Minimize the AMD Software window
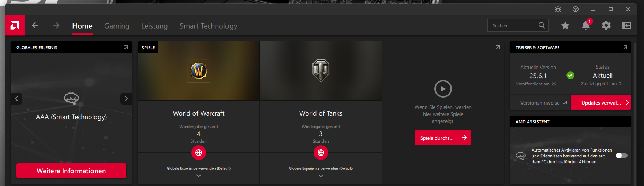 593,10
